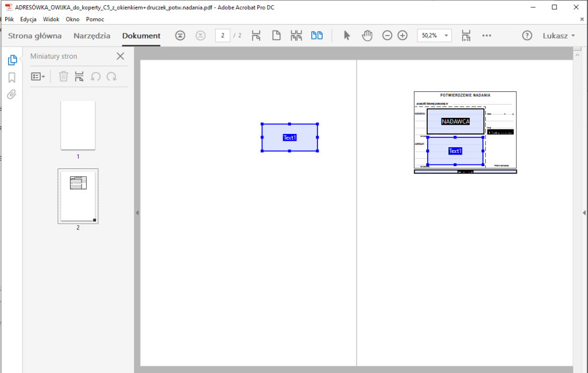Open the Attachments paperclip panel

click(11, 95)
